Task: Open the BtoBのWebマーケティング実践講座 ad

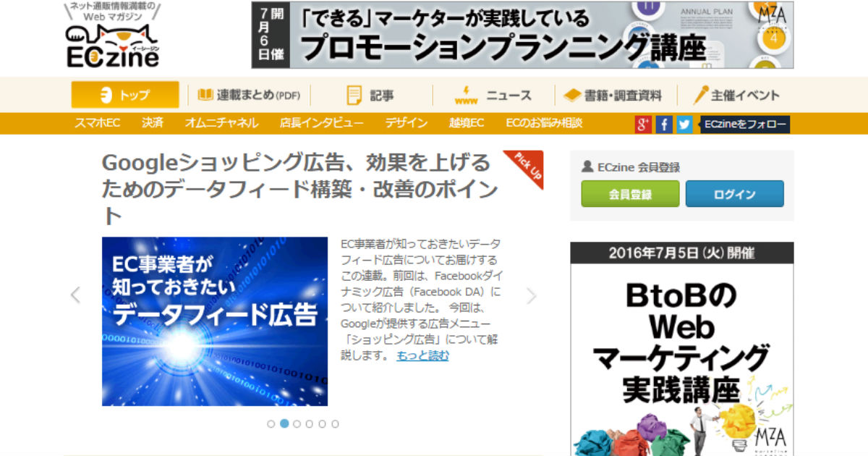Action: coord(682,349)
